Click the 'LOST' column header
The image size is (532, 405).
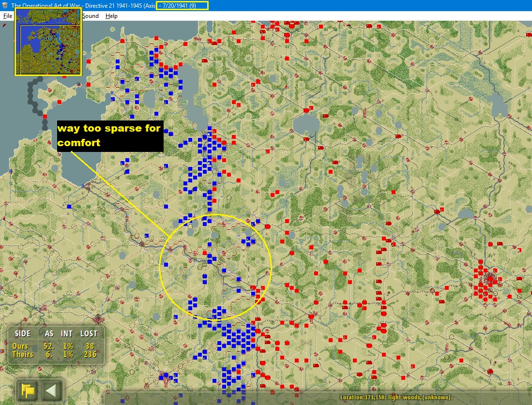click(89, 334)
